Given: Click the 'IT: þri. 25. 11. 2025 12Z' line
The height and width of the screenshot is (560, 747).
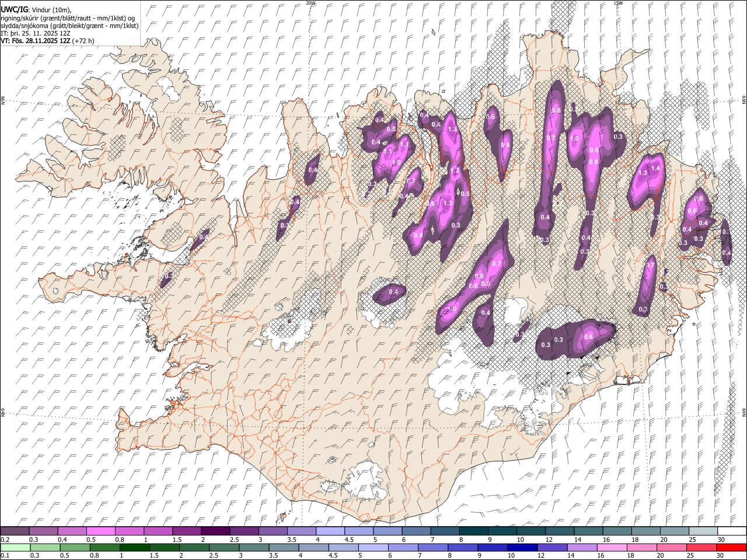Looking at the screenshot, I should point(36,33).
